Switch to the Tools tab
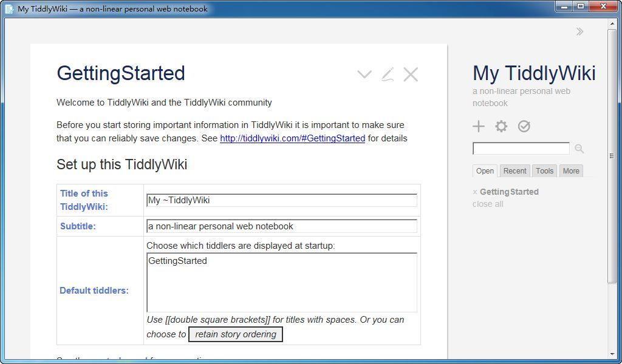 544,170
